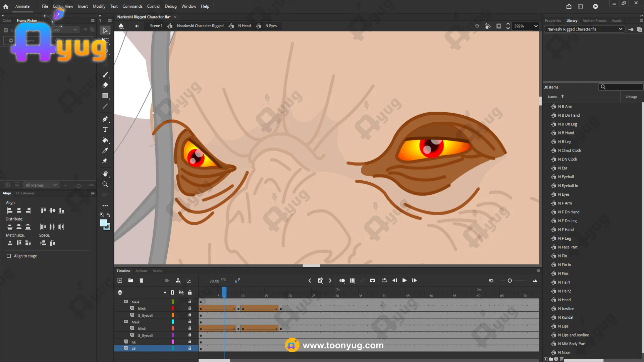Expand the All Frames dropdown

click(x=41, y=185)
